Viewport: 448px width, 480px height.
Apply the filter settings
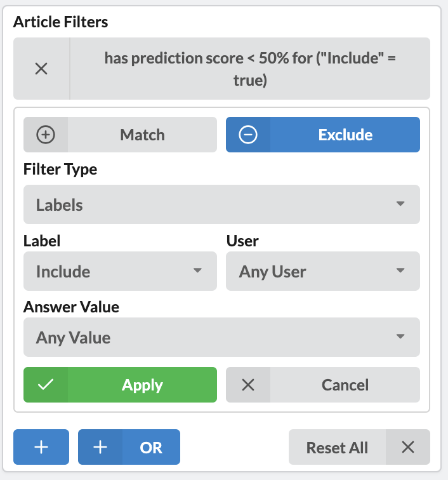142,385
